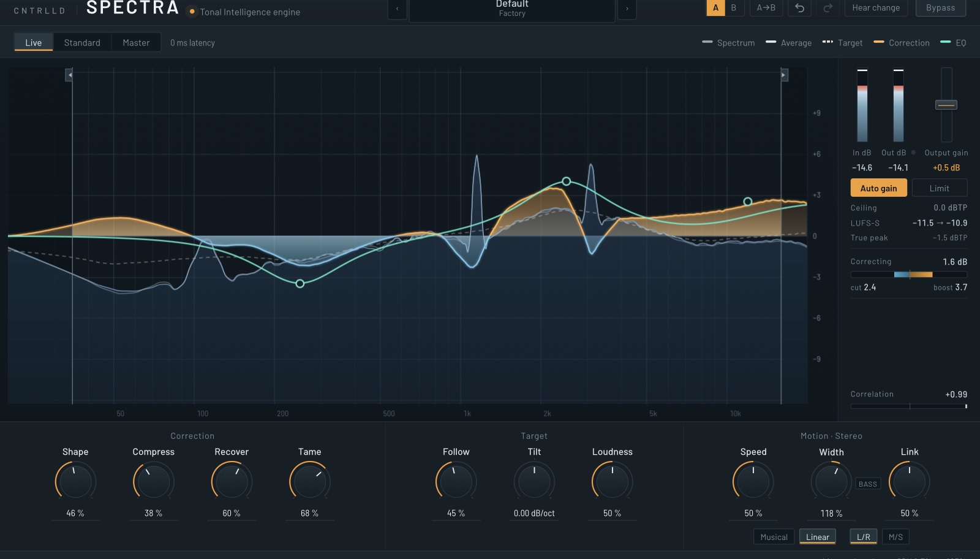Click the Out dB level meter
980x559 pixels.
(899, 105)
